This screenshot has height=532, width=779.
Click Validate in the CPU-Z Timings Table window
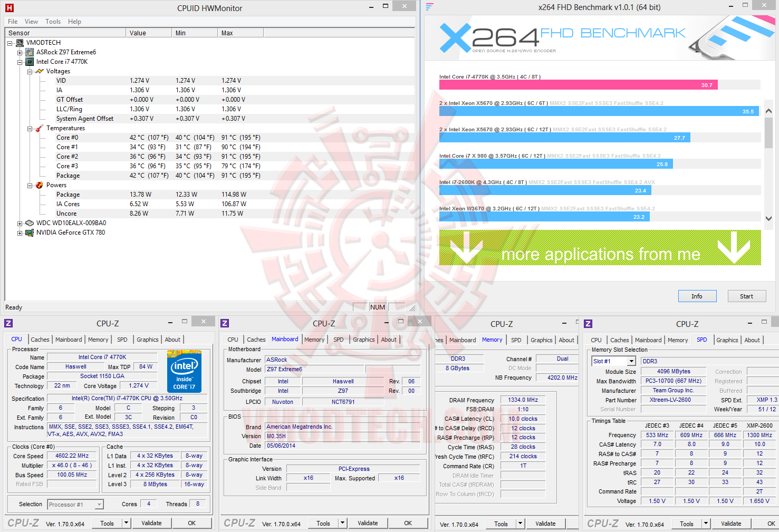tap(731, 524)
